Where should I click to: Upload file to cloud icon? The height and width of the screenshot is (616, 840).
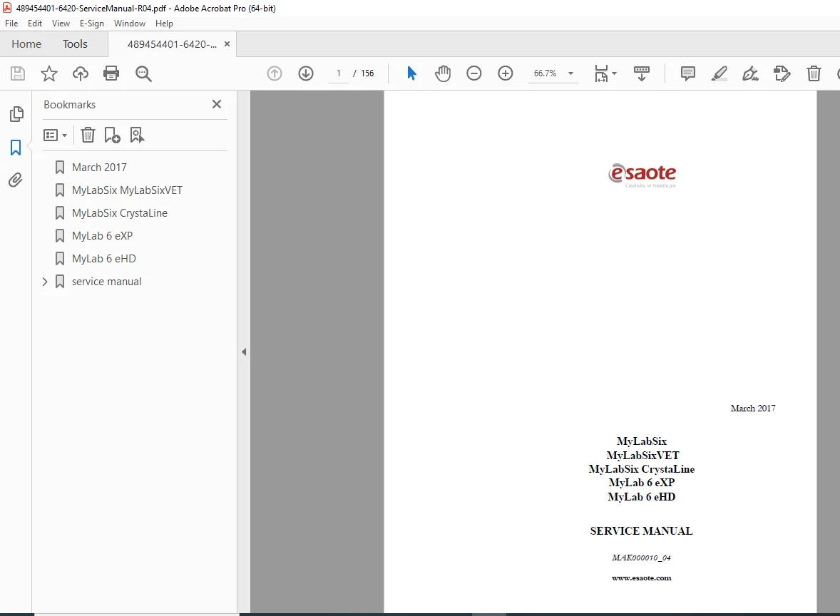point(81,73)
